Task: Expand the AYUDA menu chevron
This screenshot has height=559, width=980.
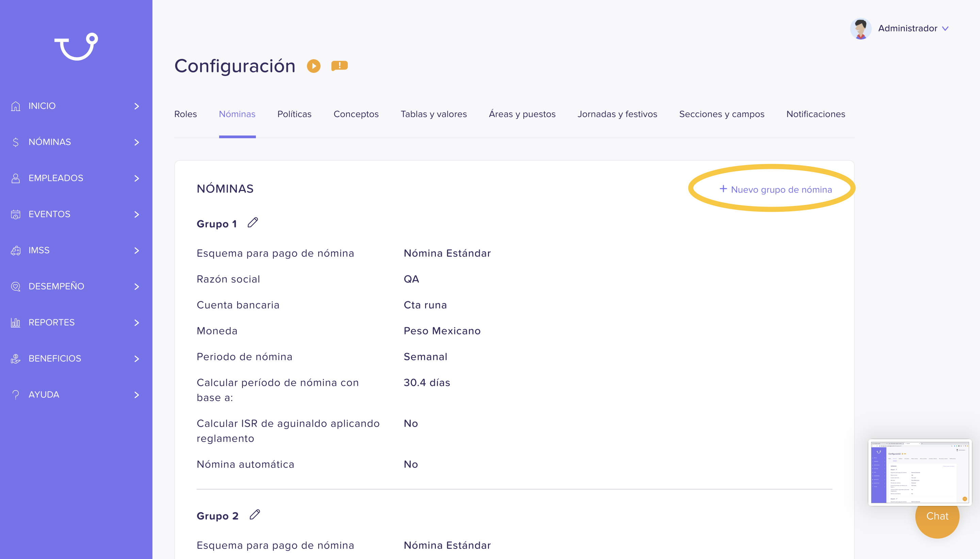Action: click(x=136, y=395)
